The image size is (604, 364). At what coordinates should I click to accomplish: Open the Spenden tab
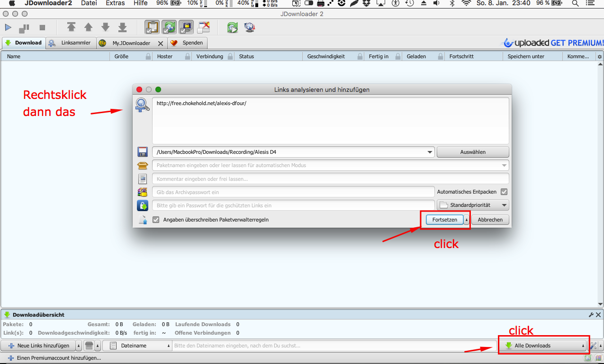[x=188, y=43]
